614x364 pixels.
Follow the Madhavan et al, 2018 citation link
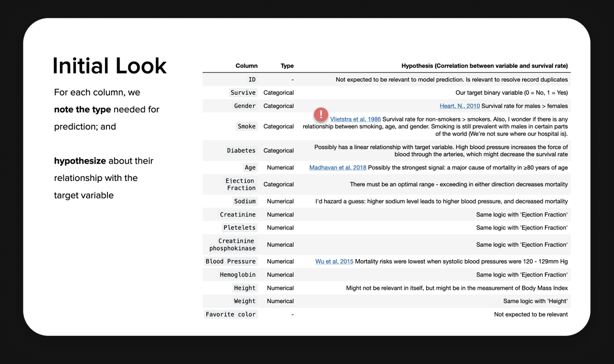click(x=338, y=168)
